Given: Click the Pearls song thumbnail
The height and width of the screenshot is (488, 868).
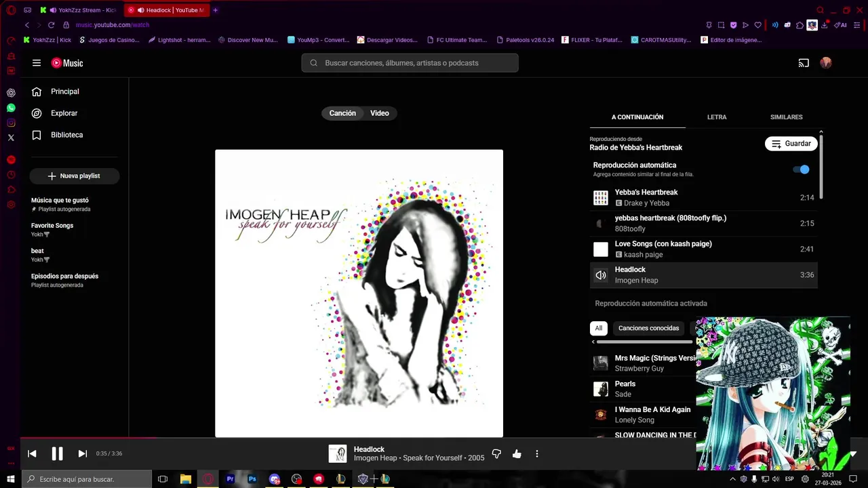Looking at the screenshot, I should (x=601, y=389).
